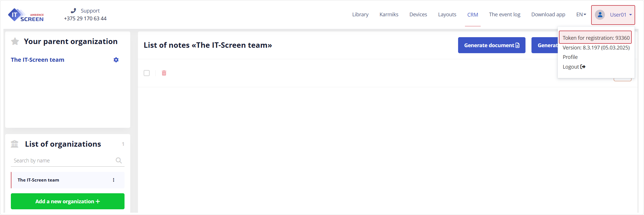Go to The event log
Viewport: 644px width, 215px height.
point(504,15)
